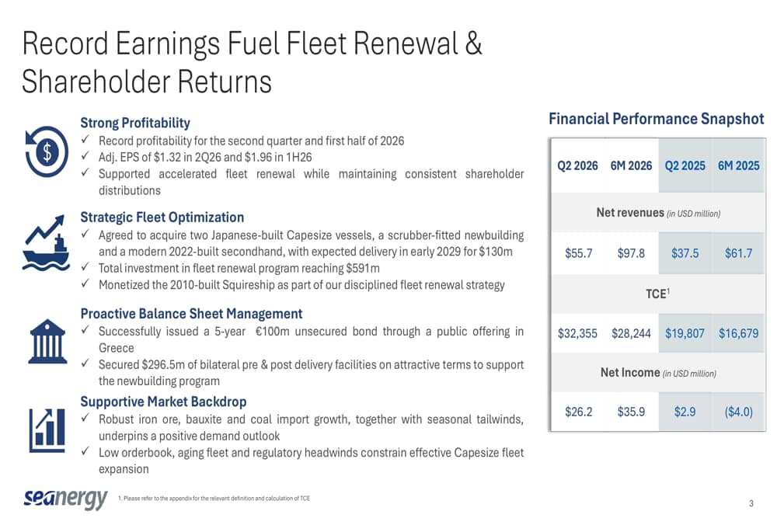
Task: Click the bank building icon
Action: point(47,341)
